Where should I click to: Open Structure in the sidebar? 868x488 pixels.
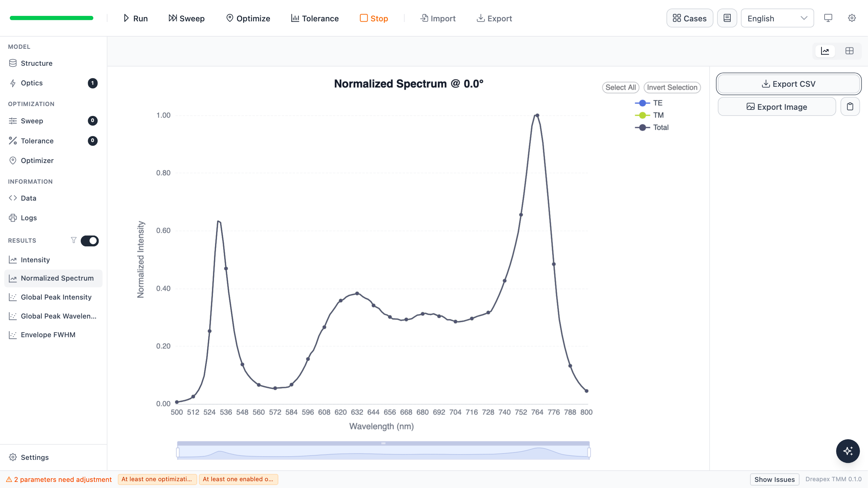pyautogui.click(x=53, y=63)
